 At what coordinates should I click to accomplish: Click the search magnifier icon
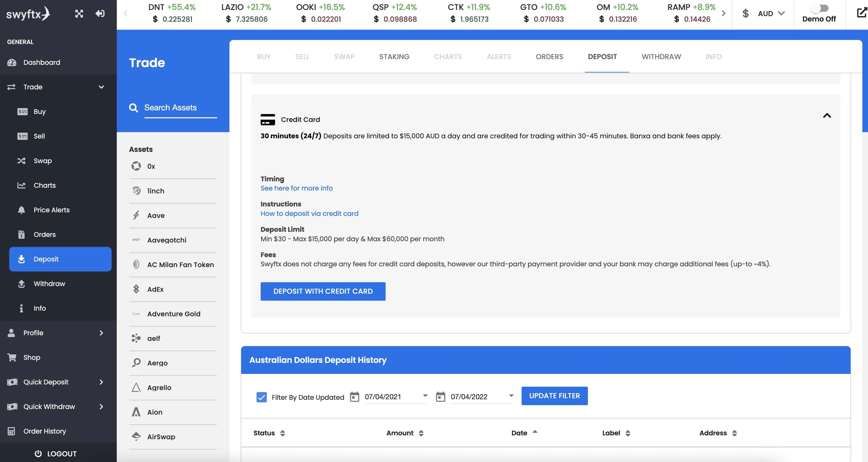[x=133, y=108]
